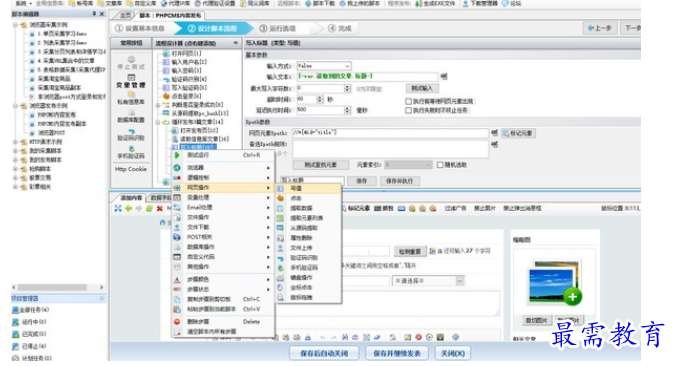The width and height of the screenshot is (673, 366).
Task: Click 从源码提取 icon in submenu
Action: point(280,228)
